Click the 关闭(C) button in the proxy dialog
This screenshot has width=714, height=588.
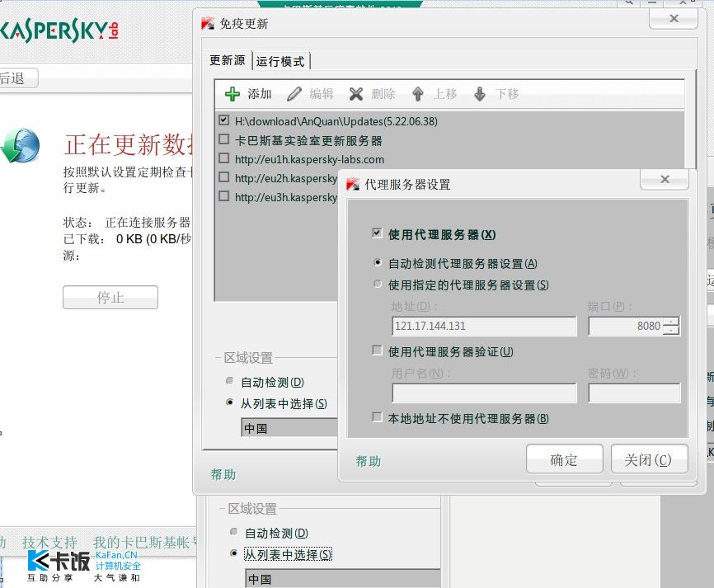click(648, 459)
